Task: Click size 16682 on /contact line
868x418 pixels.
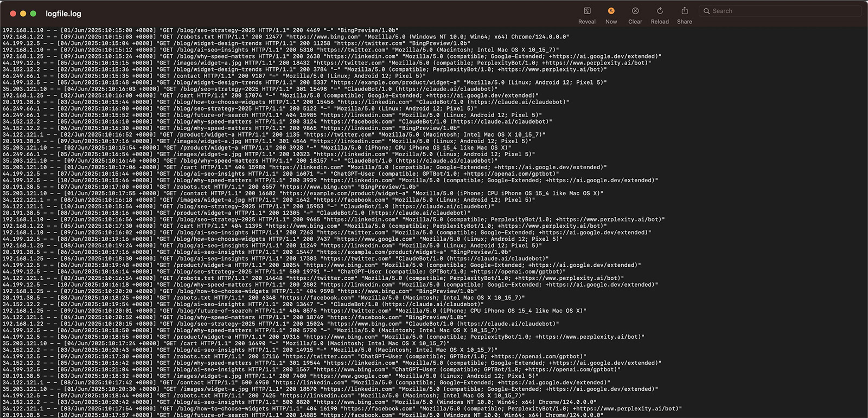Action: tap(267, 193)
